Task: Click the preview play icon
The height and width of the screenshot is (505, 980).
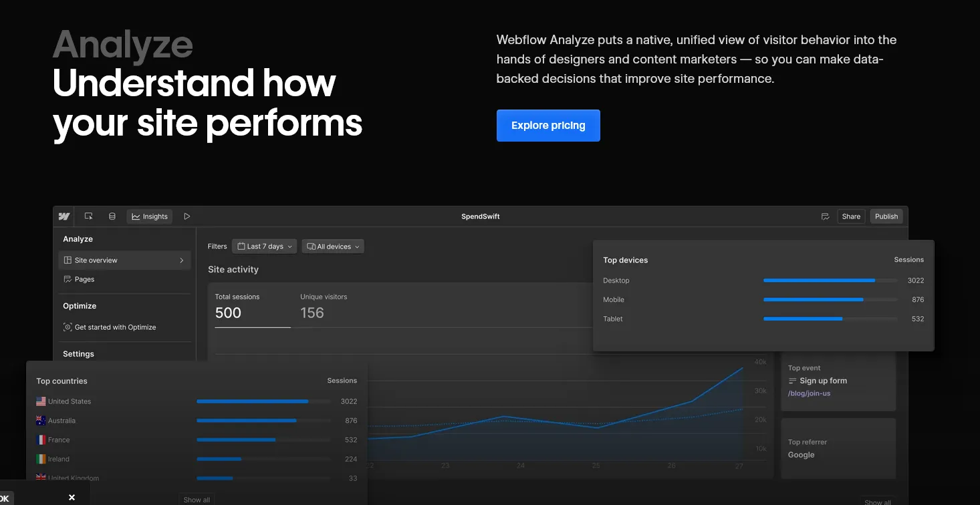Action: 187,216
